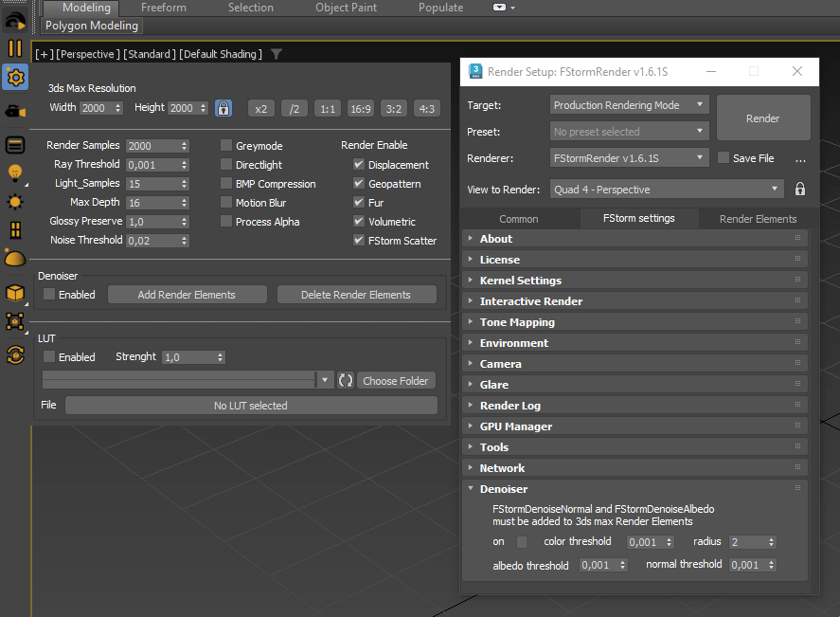
Task: Click the window portal icon in sidebar
Action: pyautogui.click(x=15, y=230)
